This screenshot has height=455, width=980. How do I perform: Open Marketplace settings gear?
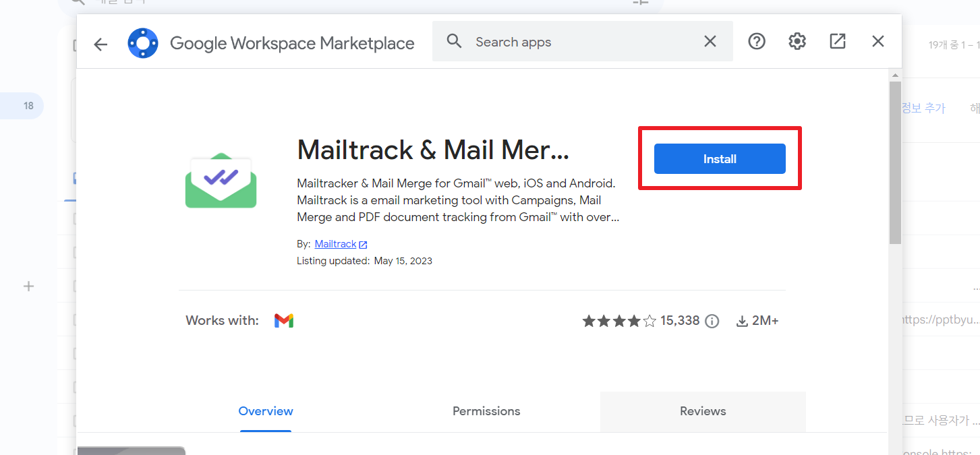click(797, 41)
